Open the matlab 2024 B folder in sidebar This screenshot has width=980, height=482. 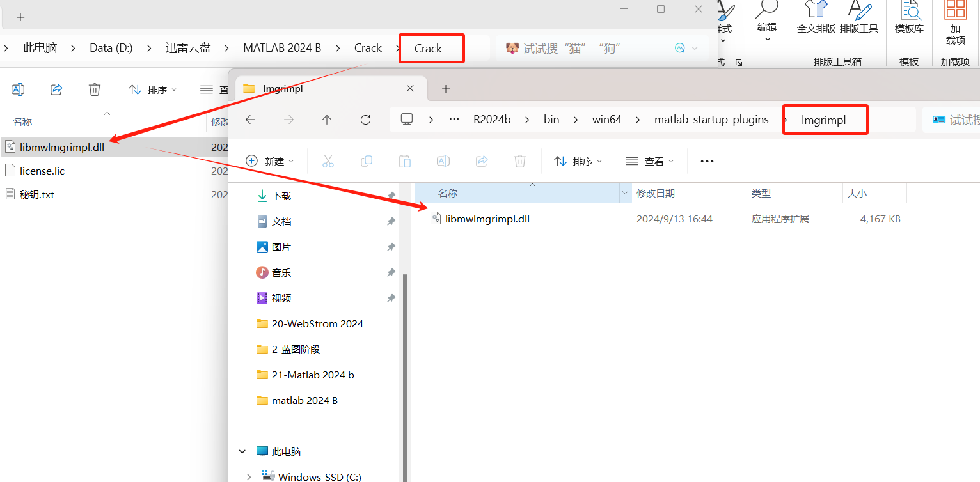point(304,400)
